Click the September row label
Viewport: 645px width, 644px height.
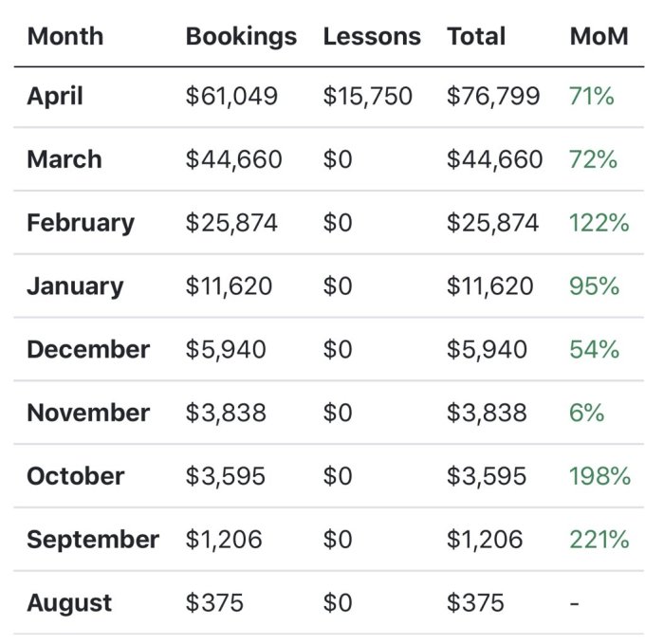tap(93, 540)
